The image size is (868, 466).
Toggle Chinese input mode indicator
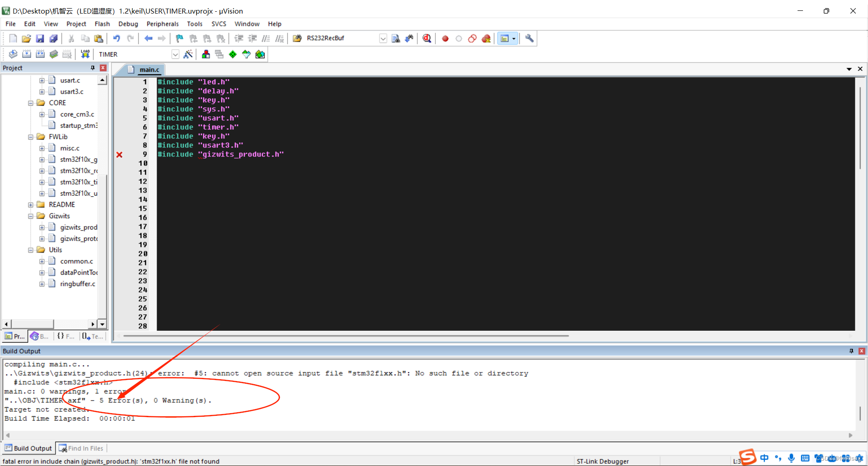click(x=764, y=458)
